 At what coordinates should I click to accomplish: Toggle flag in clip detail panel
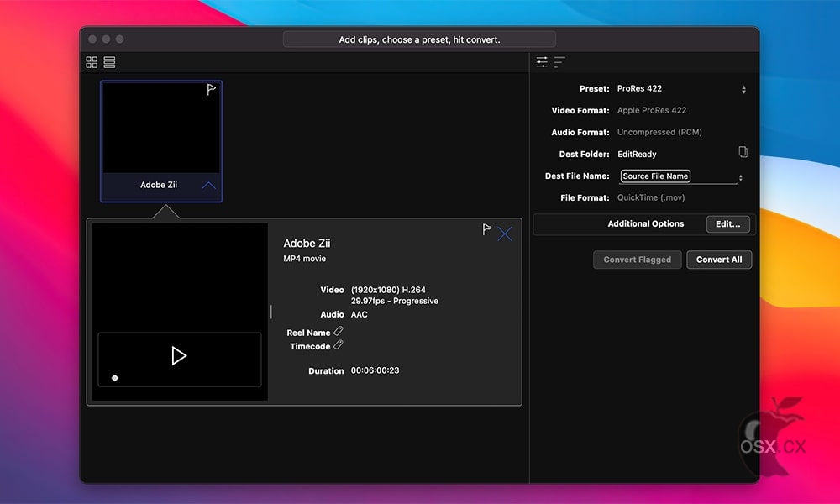(x=486, y=230)
